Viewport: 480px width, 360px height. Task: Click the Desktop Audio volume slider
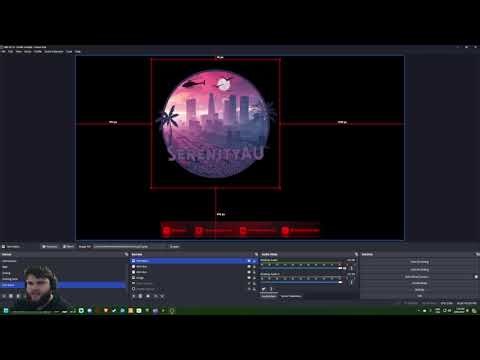coord(302,268)
